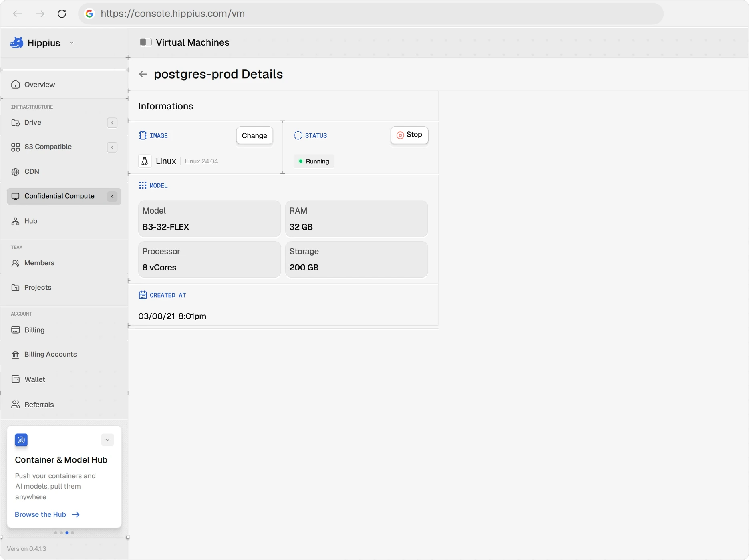This screenshot has width=749, height=560.
Task: Click the Overview home icon
Action: (x=16, y=84)
